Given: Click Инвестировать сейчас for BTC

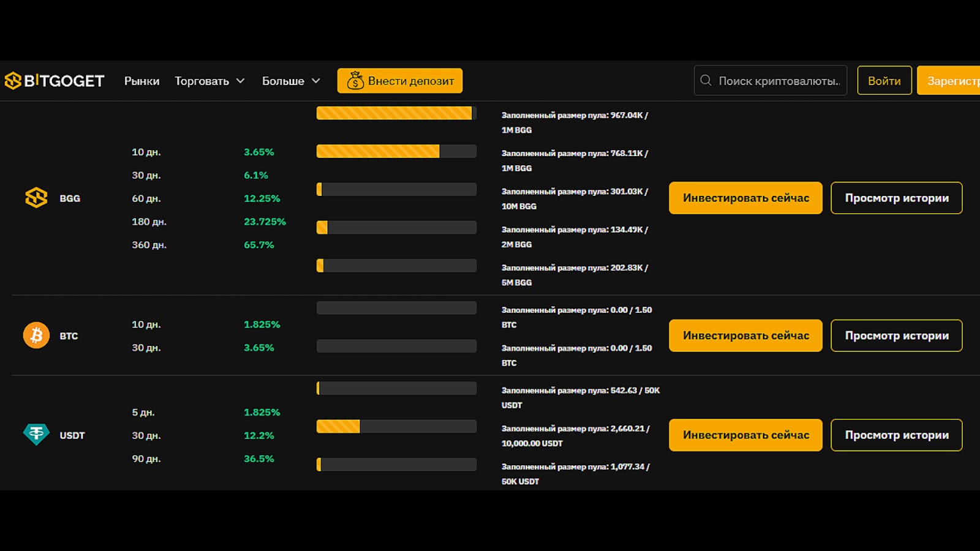Looking at the screenshot, I should point(745,335).
